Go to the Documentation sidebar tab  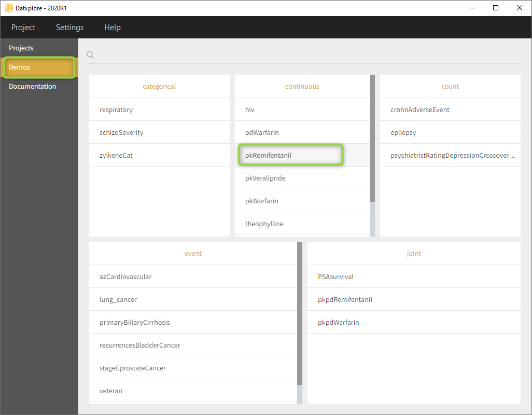(x=32, y=87)
